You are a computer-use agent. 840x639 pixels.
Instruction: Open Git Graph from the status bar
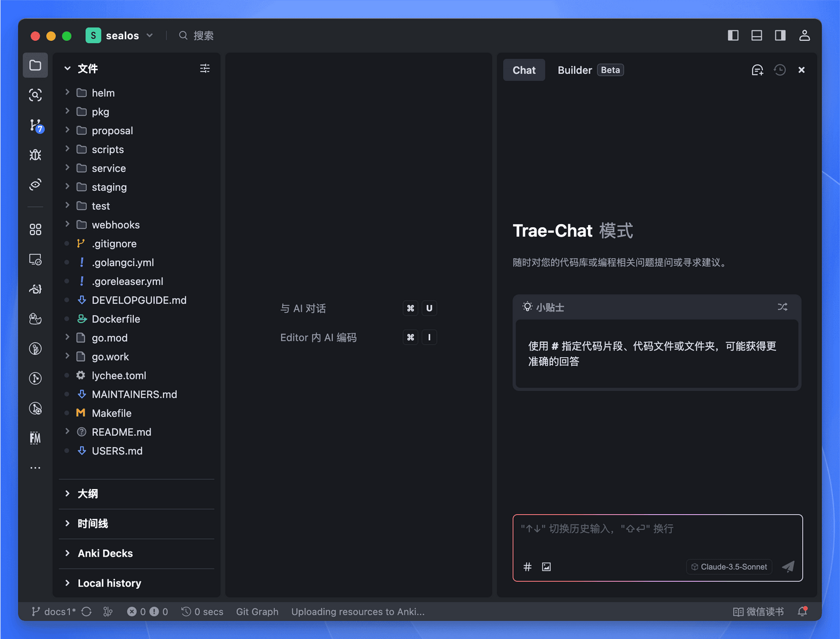[x=257, y=612]
